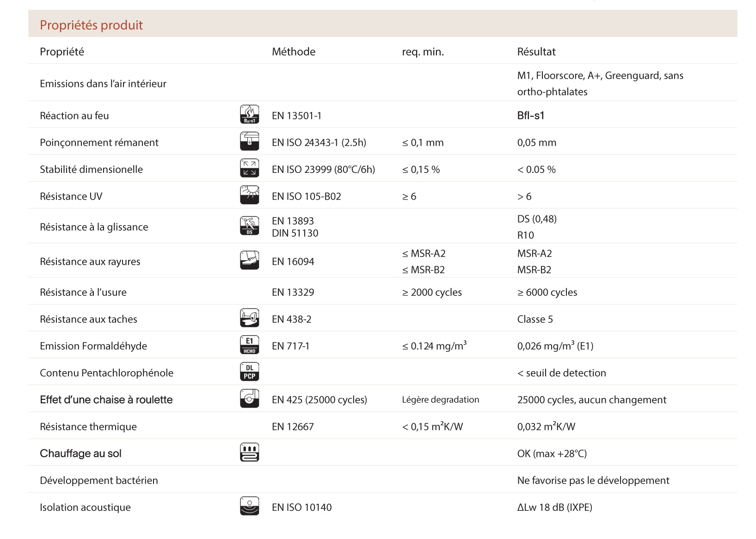Click the slip resistance DS icon
The image size is (756, 539).
point(249,226)
